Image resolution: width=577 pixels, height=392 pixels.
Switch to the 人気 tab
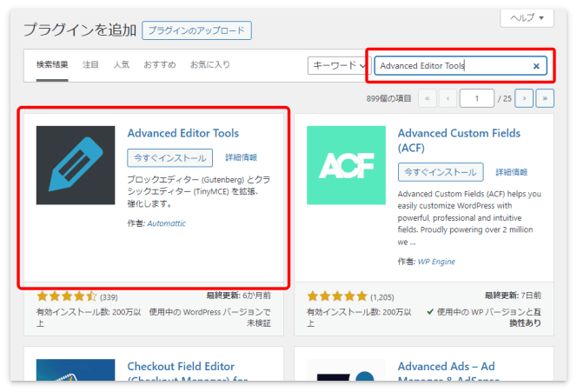pos(122,65)
